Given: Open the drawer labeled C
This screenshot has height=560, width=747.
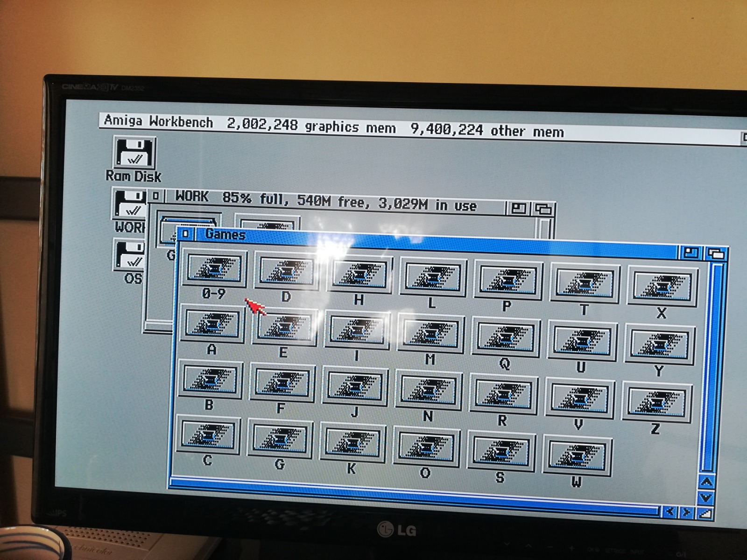Looking at the screenshot, I should coord(208,437).
